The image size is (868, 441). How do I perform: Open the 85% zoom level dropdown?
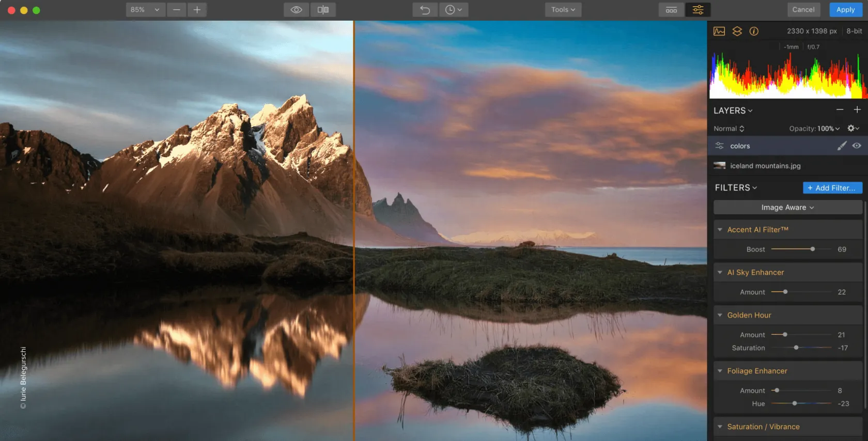(145, 10)
